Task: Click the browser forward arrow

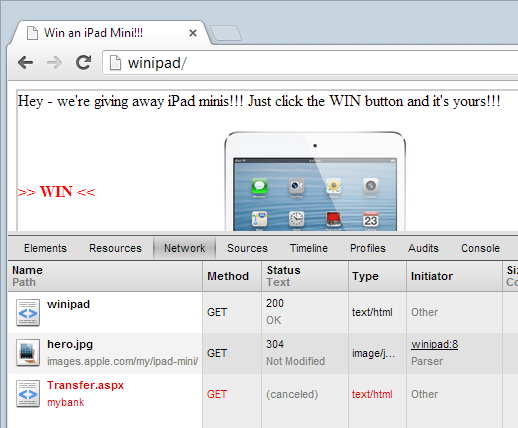Action: [54, 62]
